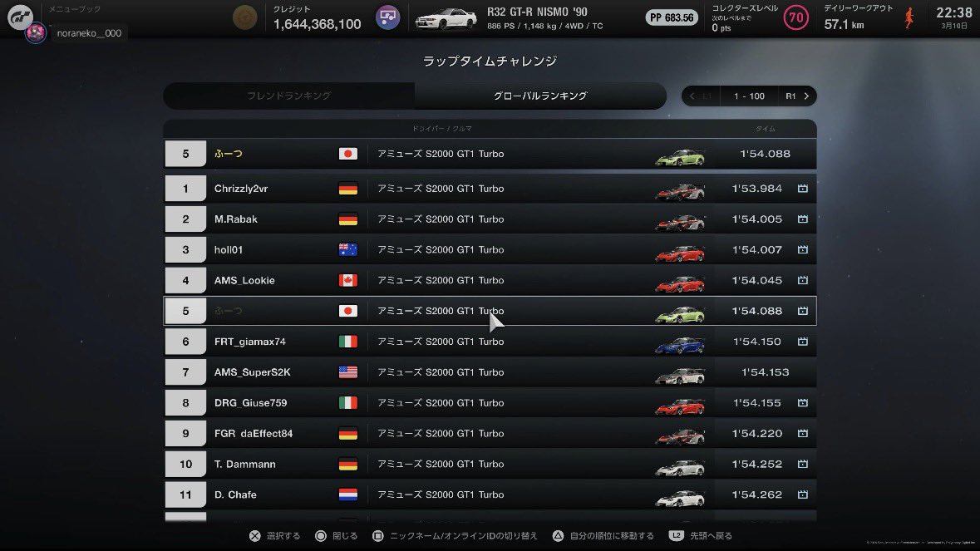Screen dimensions: 980x551
Task: Open noraneko__000 profile avatar
Action: (x=36, y=32)
